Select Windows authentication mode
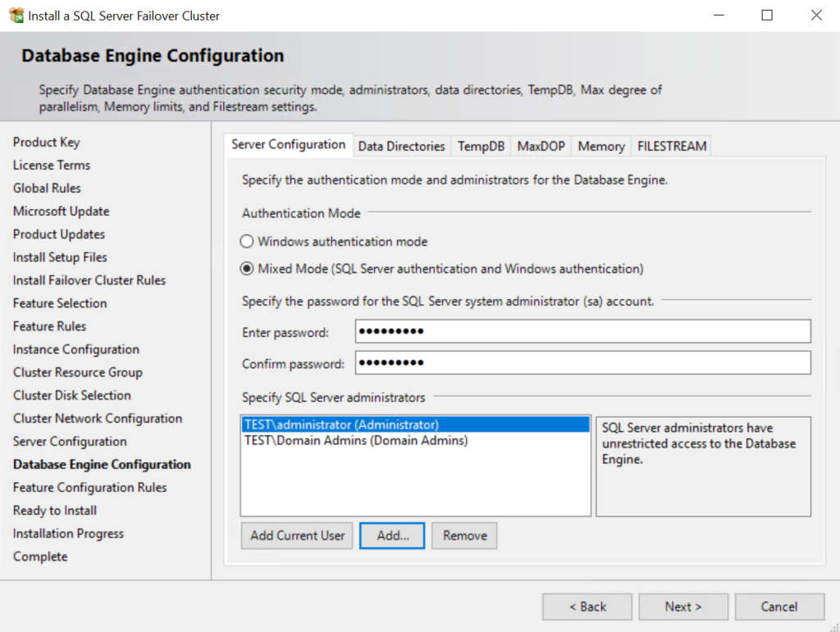840x632 pixels. tap(247, 242)
